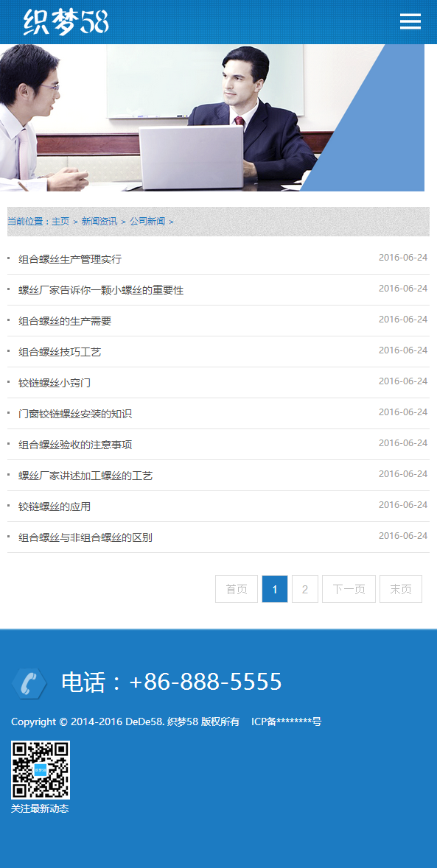The image size is (437, 868).
Task: Open the hamburger navigation menu
Action: coord(410,21)
